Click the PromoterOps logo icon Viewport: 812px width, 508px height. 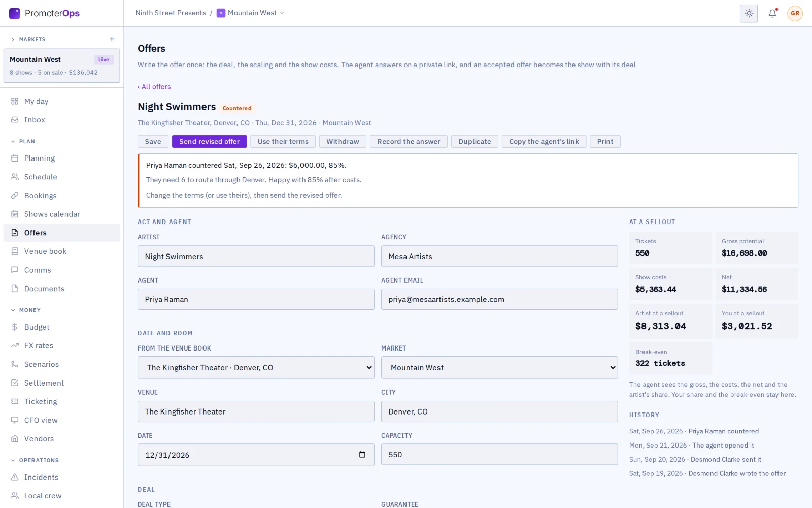coord(15,13)
